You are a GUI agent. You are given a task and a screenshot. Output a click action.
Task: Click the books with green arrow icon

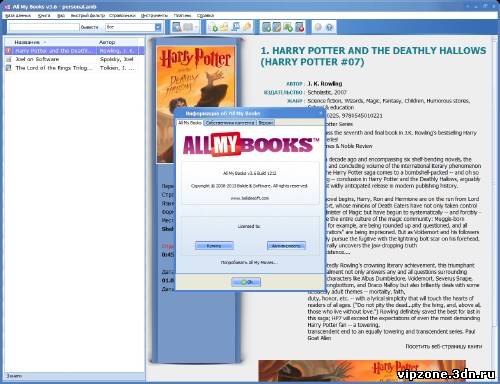(x=288, y=27)
